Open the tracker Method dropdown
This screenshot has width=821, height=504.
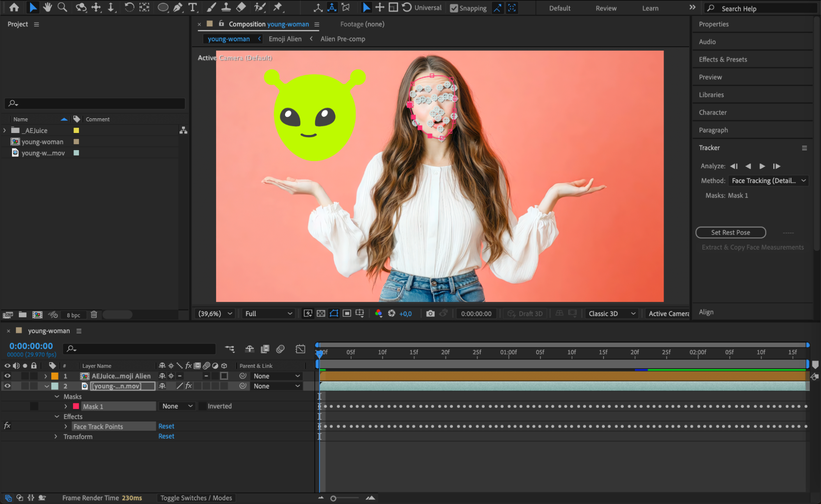coord(768,181)
